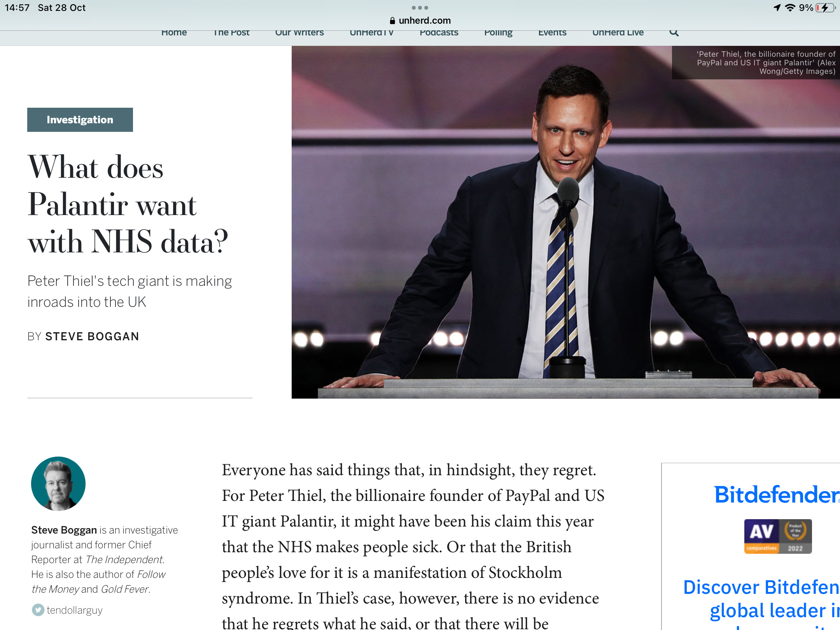Image resolution: width=840 pixels, height=630 pixels.
Task: Tap the Wi-Fi status icon
Action: click(x=790, y=8)
